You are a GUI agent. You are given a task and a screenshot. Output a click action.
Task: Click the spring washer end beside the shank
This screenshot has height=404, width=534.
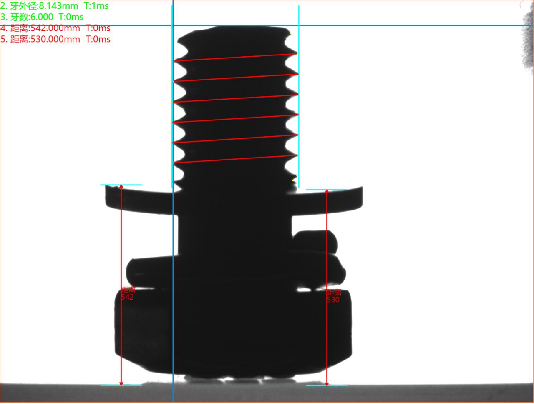[x=315, y=241]
